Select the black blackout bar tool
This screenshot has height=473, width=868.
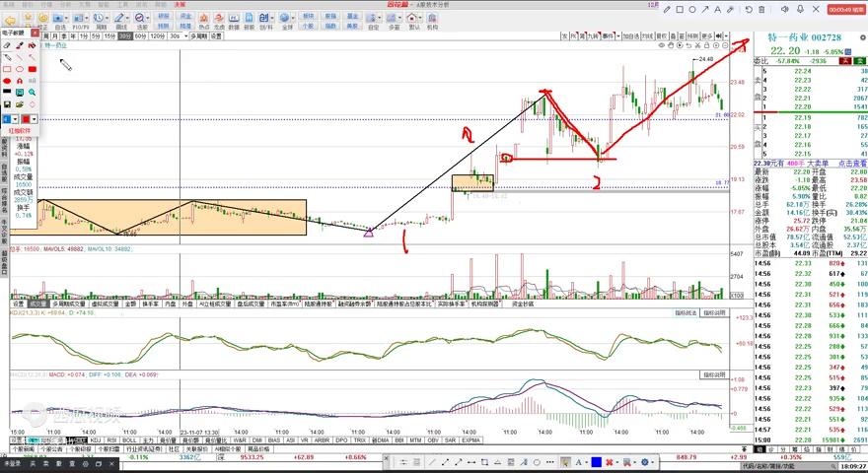(7, 92)
